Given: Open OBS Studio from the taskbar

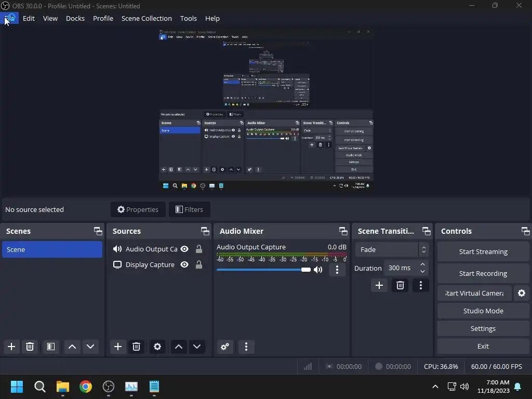Looking at the screenshot, I should [108, 387].
